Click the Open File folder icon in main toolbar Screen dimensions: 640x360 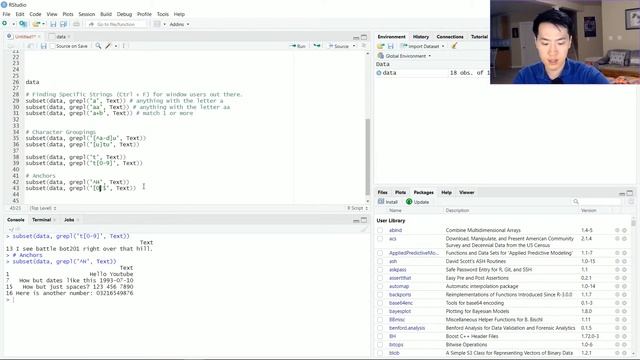click(36, 24)
